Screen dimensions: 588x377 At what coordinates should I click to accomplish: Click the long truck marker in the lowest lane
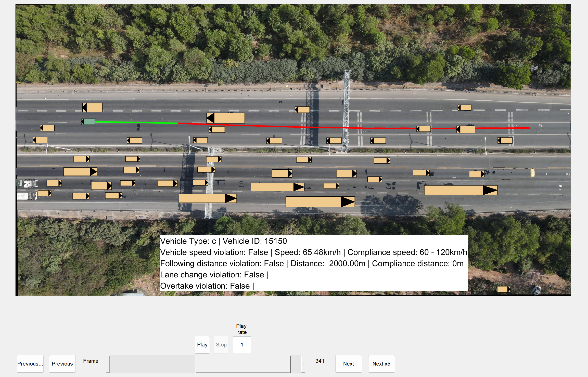point(320,202)
